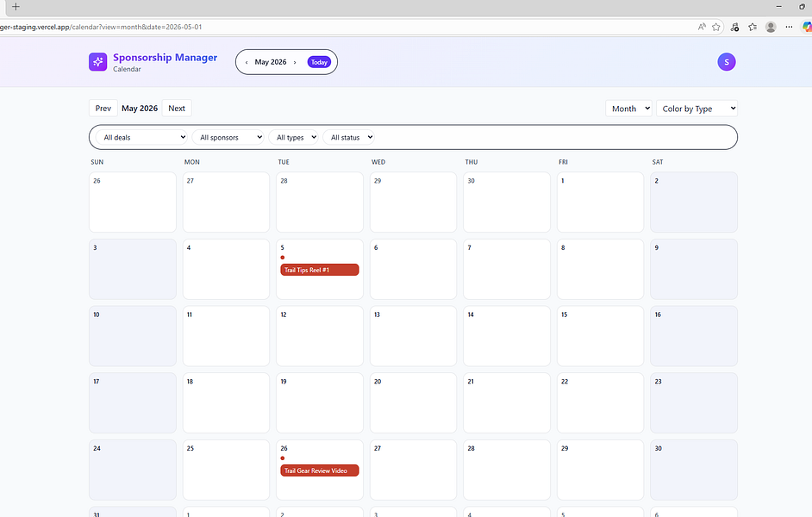
Task: Go to previous month with header left chevron
Action: pos(247,62)
